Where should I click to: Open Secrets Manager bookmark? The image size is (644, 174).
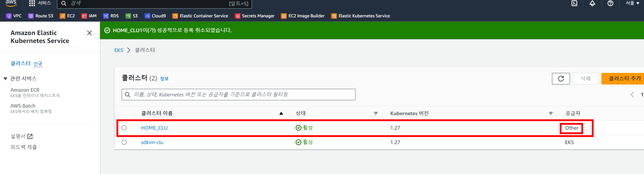click(255, 16)
